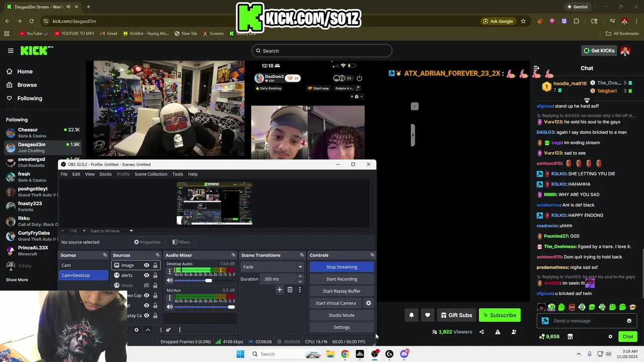This screenshot has height=362, width=644.
Task: Open Desktop Audio three-dot options
Action: (170, 272)
